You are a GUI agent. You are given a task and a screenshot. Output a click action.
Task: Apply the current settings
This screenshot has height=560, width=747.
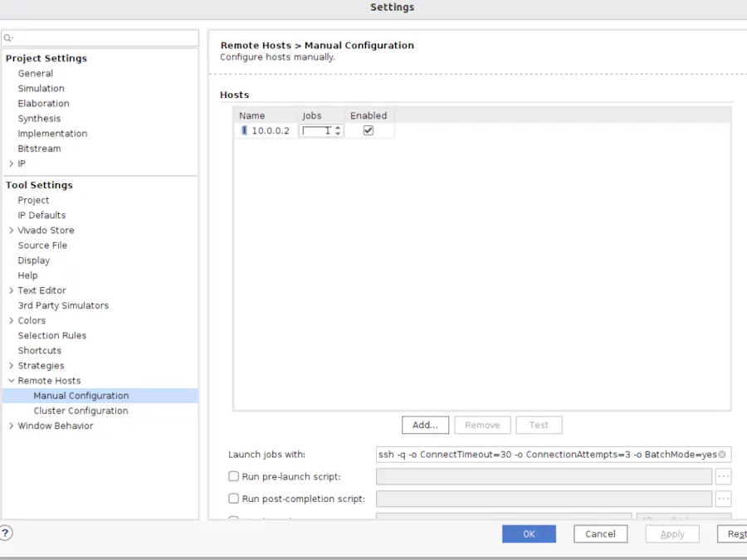[x=671, y=533]
